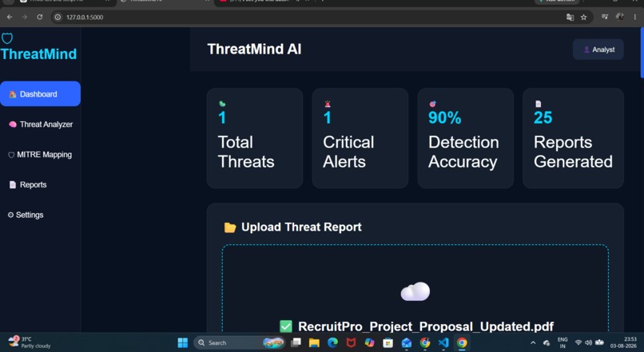This screenshot has height=352, width=644.
Task: Click the Critical Alerts label
Action: pyautogui.click(x=348, y=152)
